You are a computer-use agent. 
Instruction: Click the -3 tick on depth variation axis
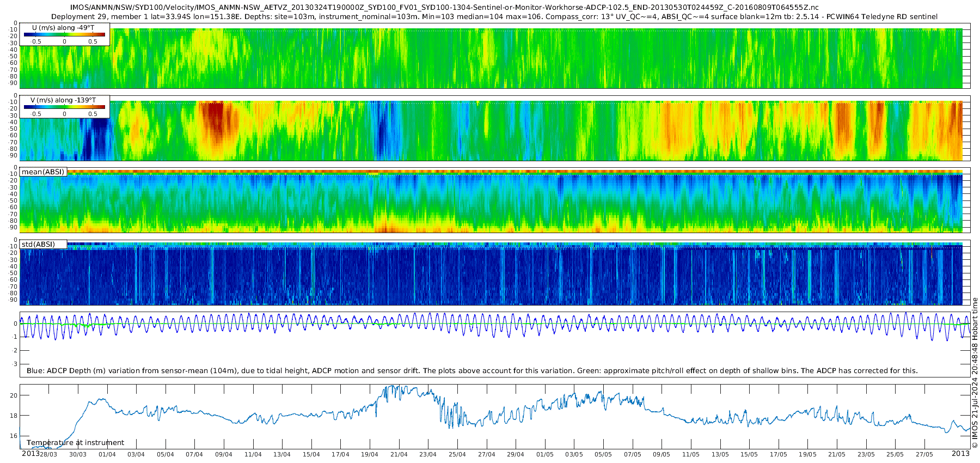point(15,364)
